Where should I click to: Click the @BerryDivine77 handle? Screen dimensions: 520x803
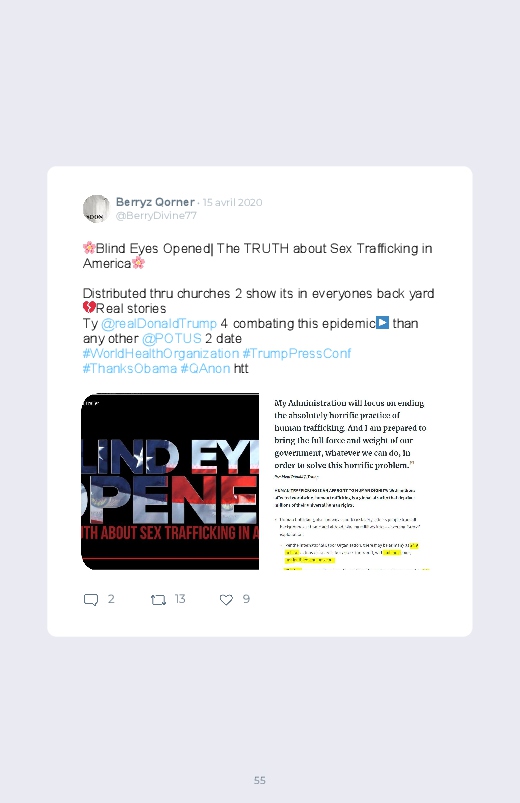coord(156,216)
